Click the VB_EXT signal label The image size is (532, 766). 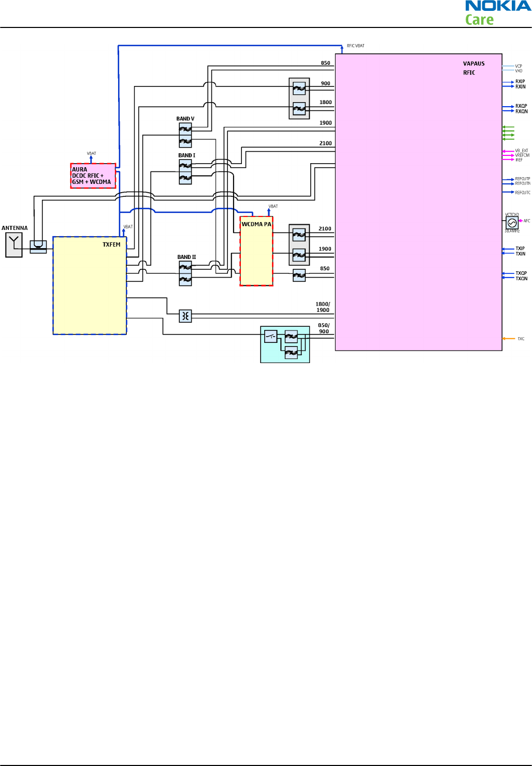tap(522, 151)
